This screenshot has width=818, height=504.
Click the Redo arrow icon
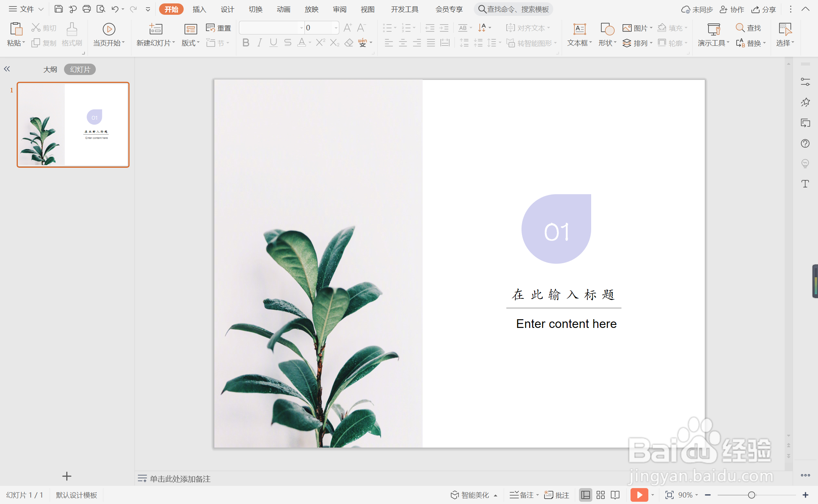[133, 9]
